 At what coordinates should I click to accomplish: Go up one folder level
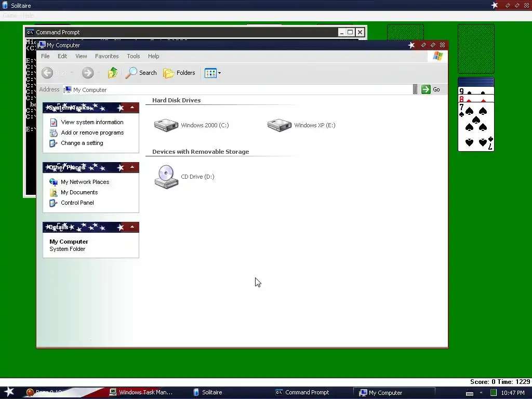[113, 73]
